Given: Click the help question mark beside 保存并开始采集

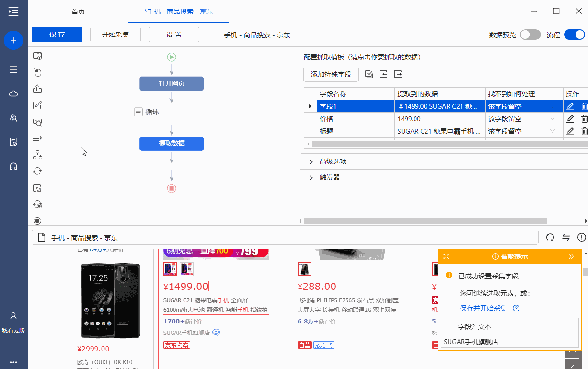Looking at the screenshot, I should tap(516, 308).
